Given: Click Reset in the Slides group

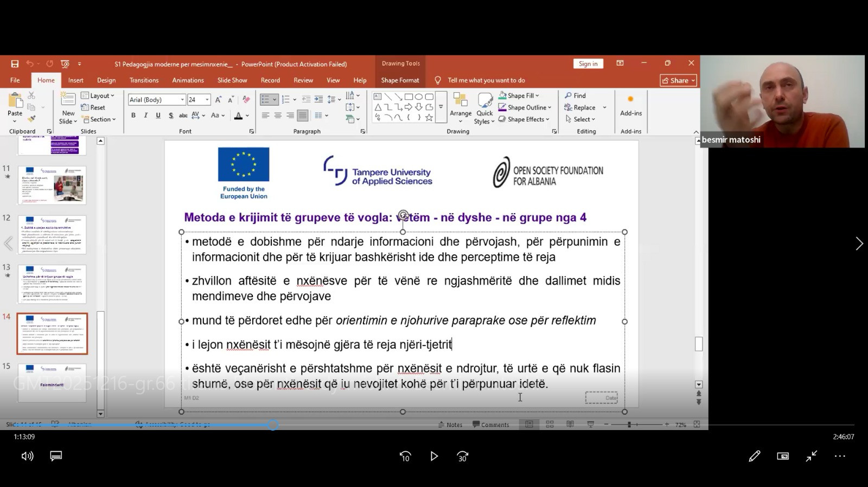Looking at the screenshot, I should point(94,107).
